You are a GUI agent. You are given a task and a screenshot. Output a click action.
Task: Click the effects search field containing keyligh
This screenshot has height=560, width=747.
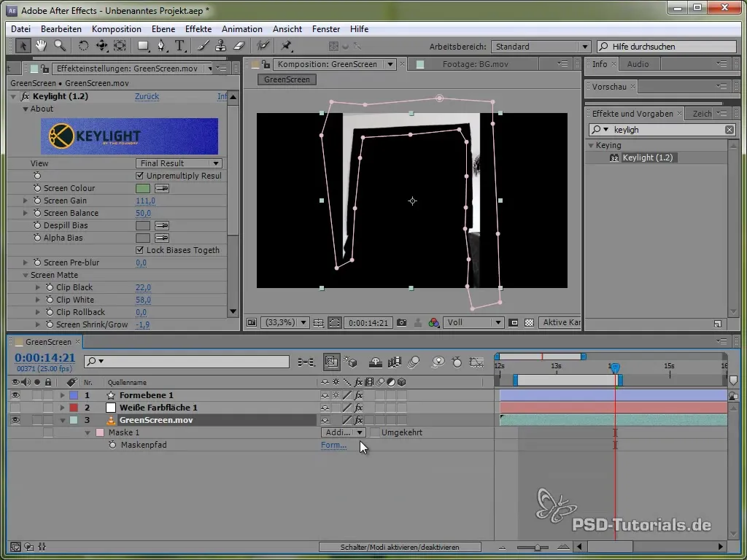[662, 130]
